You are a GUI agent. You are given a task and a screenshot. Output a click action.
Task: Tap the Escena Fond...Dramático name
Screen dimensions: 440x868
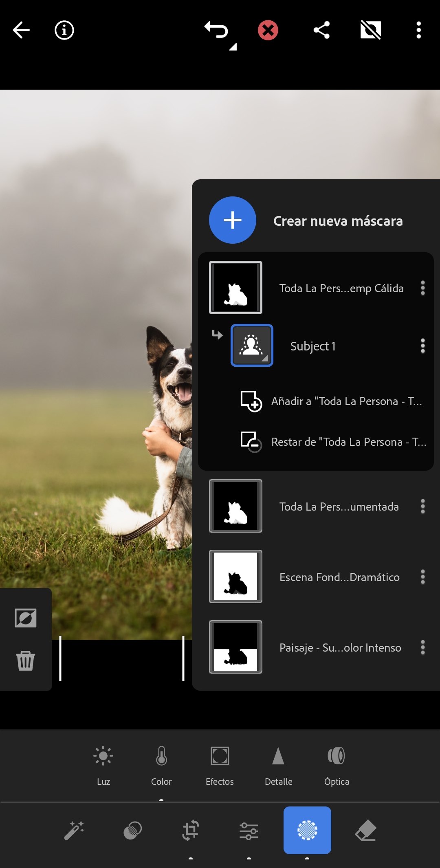pos(339,577)
